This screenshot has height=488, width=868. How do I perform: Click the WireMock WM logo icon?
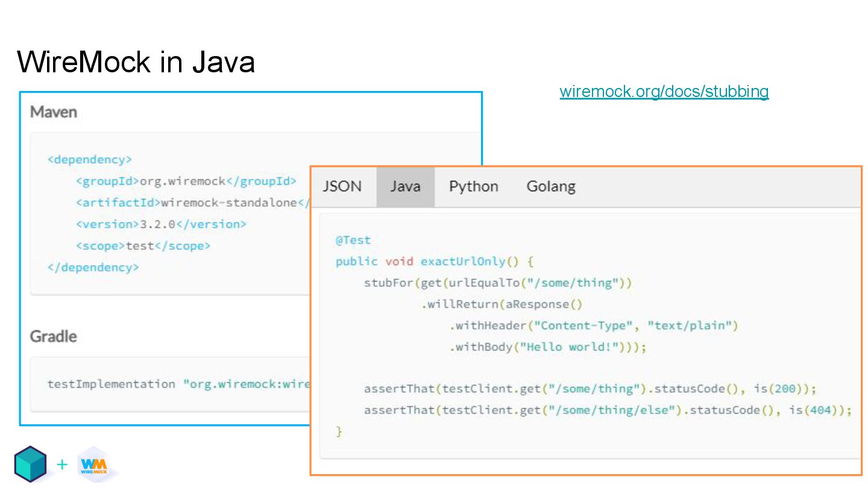tap(93, 465)
